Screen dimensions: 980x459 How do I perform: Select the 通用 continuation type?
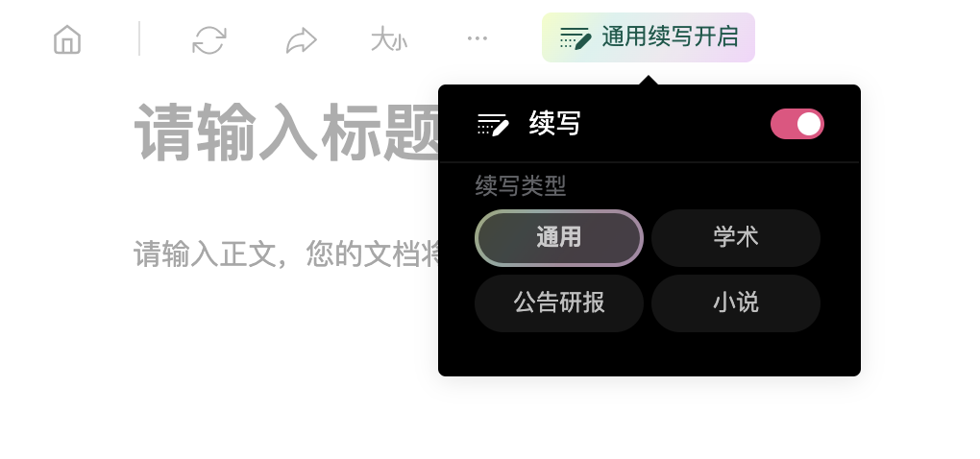click(559, 238)
